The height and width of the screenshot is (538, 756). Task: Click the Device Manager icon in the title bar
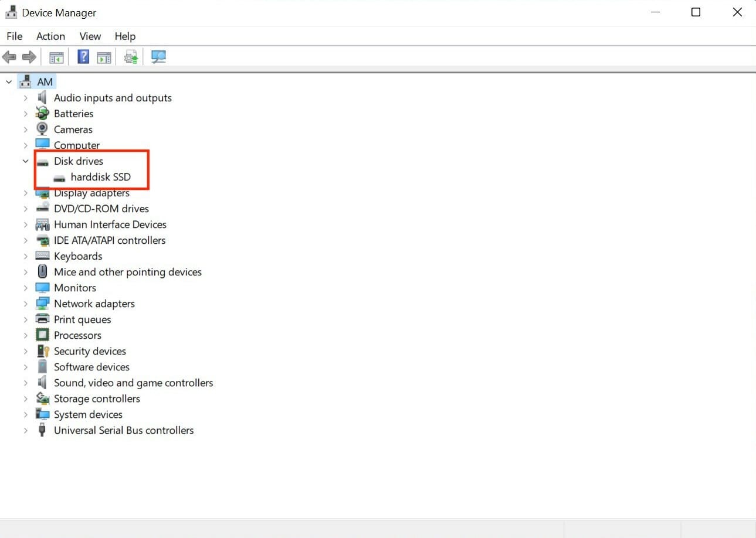(x=12, y=12)
